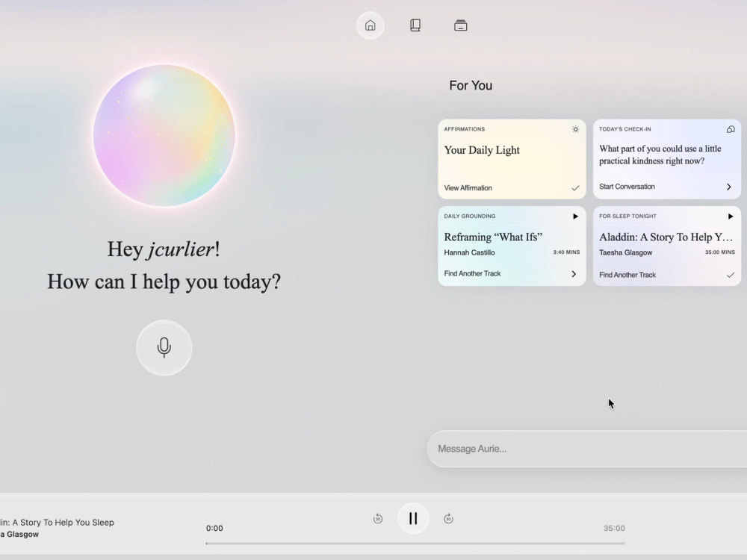Open Reframing "What Ifs" title
This screenshot has width=747, height=560.
click(x=493, y=237)
